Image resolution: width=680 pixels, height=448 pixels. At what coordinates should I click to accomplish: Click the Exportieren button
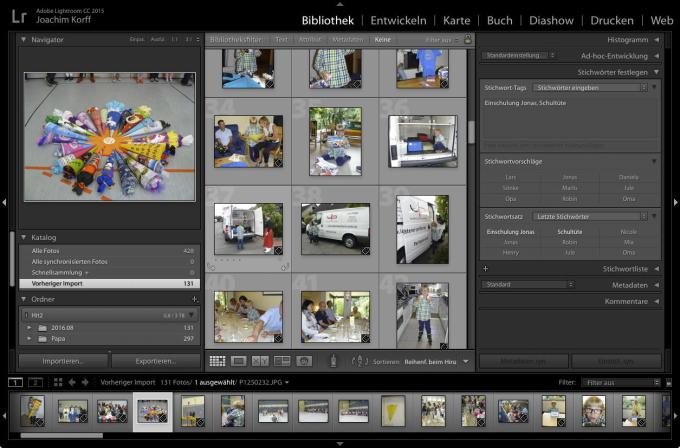tap(156, 361)
